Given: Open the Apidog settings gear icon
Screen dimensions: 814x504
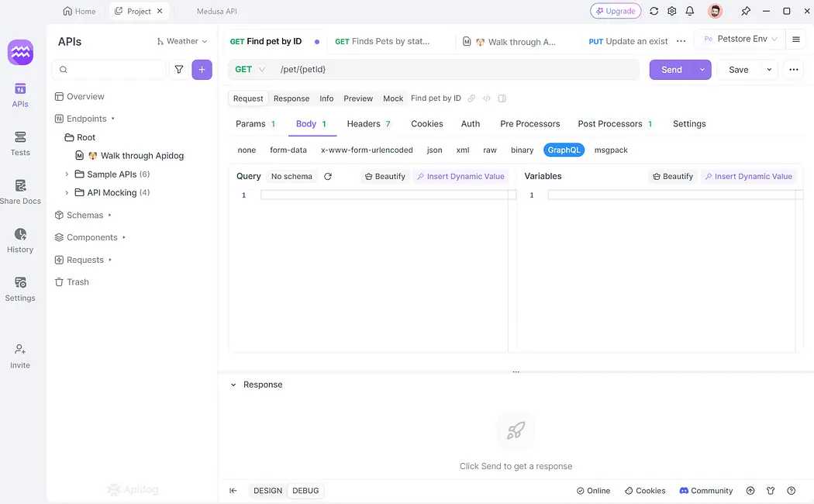Looking at the screenshot, I should point(671,11).
